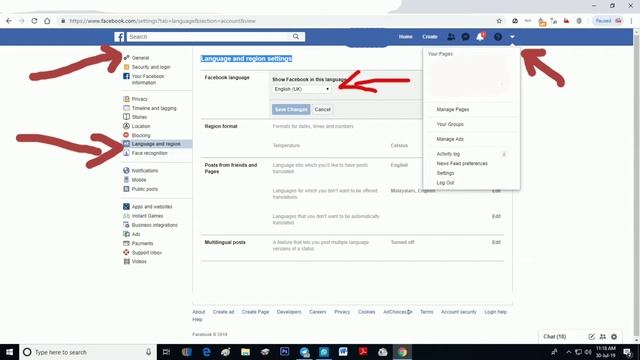Screen dimensions: 640x360
Task: Open the Notifications bell icon
Action: tap(480, 37)
